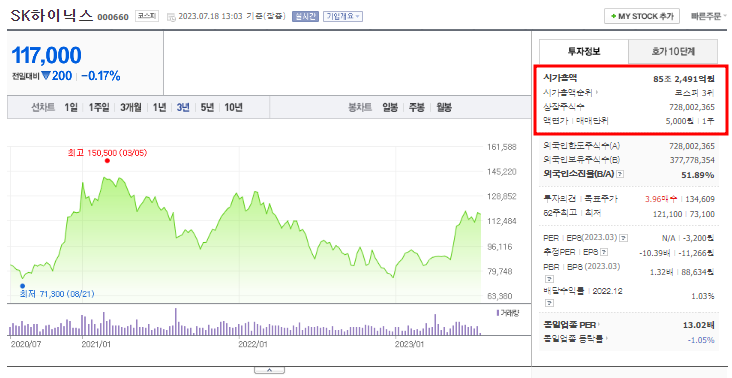Viewport: 732px width, 378px height.
Task: Click the 실시간 real-time badge
Action: click(305, 17)
